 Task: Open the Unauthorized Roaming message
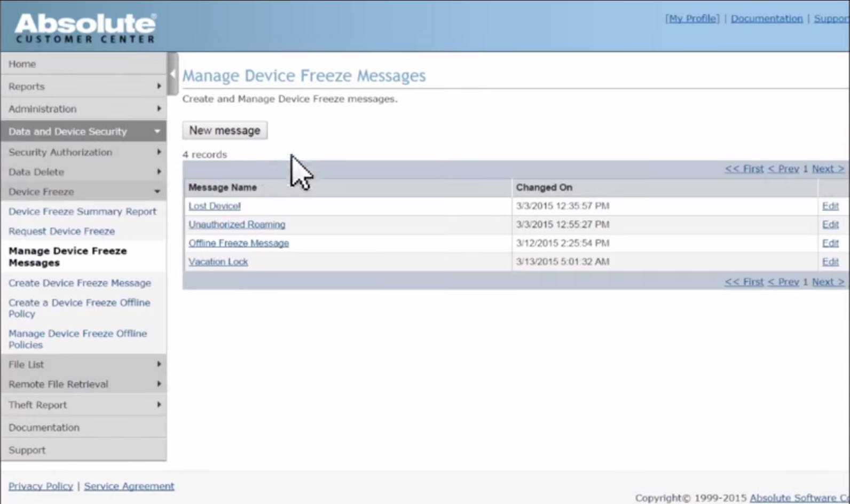pos(237,225)
